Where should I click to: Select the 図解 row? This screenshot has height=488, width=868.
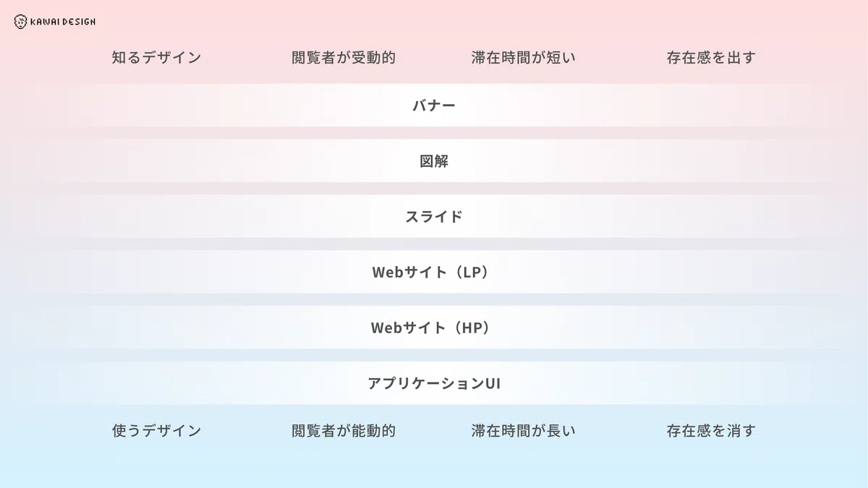pos(434,161)
